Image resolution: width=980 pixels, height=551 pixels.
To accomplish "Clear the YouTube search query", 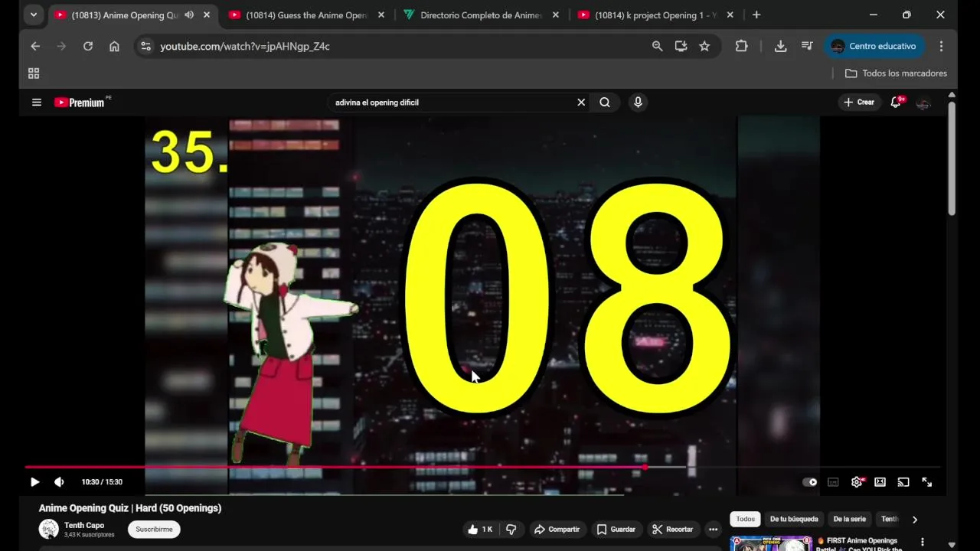I will (x=581, y=102).
